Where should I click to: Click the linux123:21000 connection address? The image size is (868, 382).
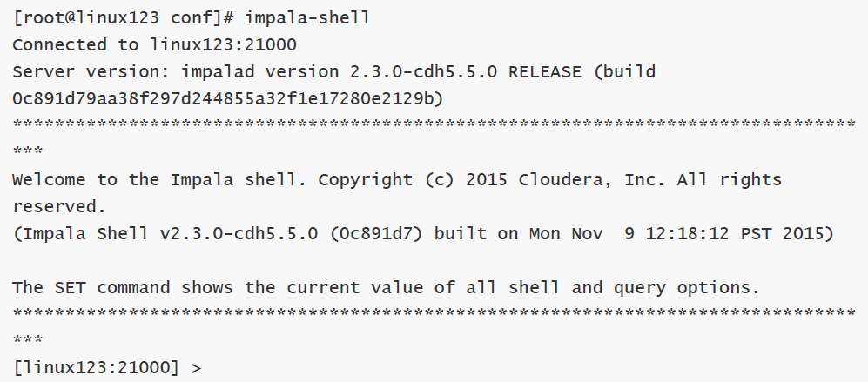tap(223, 45)
